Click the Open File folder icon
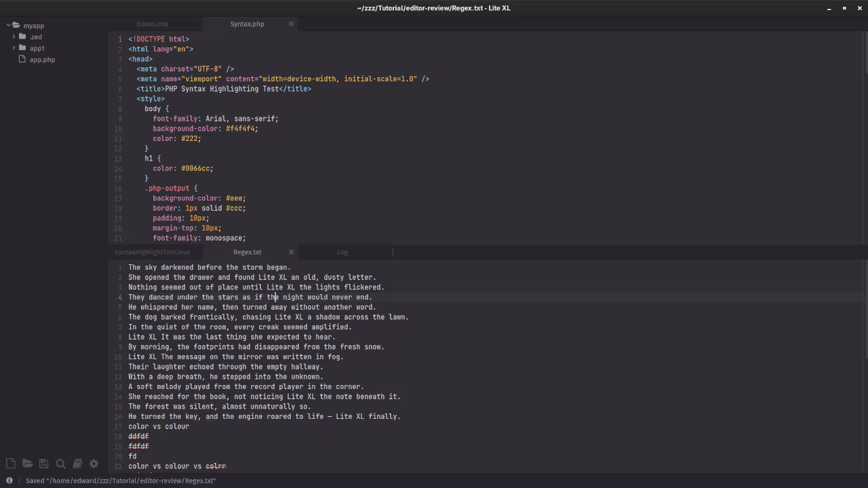This screenshot has width=868, height=488. tap(27, 464)
